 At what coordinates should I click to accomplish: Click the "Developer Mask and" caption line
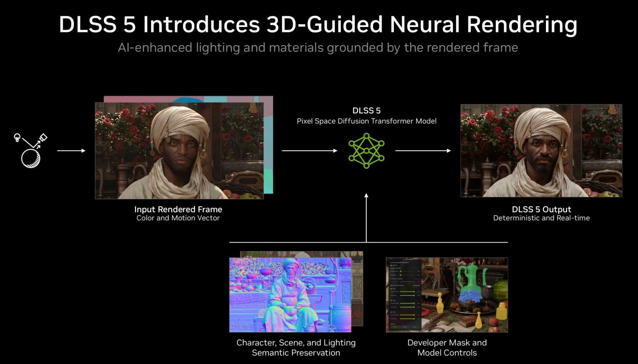(x=447, y=343)
